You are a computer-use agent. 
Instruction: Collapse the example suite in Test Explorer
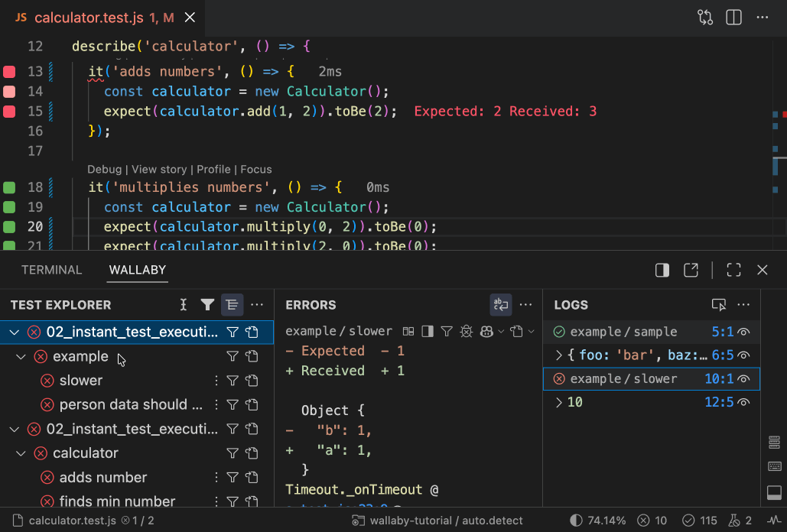pyautogui.click(x=21, y=356)
